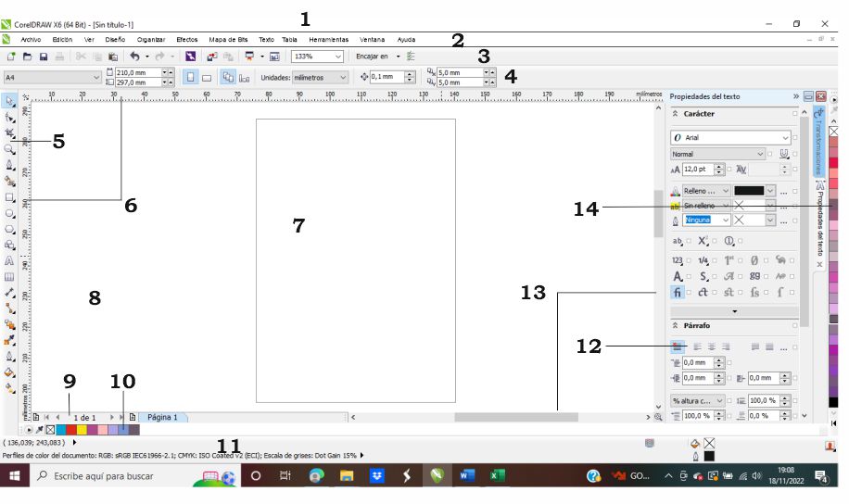The height and width of the screenshot is (504, 849).
Task: Collapse the Párrafo section
Action: [675, 325]
